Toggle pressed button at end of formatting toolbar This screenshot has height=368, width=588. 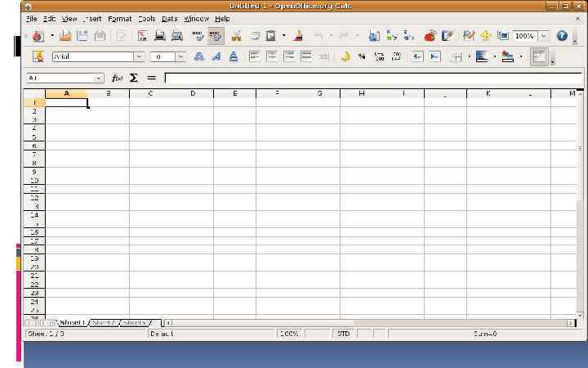(x=539, y=56)
